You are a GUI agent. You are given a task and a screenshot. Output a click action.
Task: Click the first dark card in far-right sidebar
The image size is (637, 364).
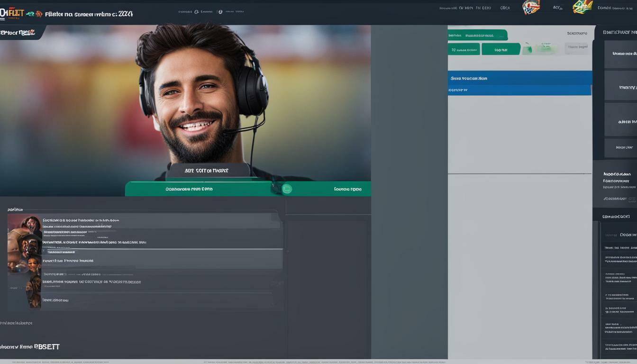620,54
